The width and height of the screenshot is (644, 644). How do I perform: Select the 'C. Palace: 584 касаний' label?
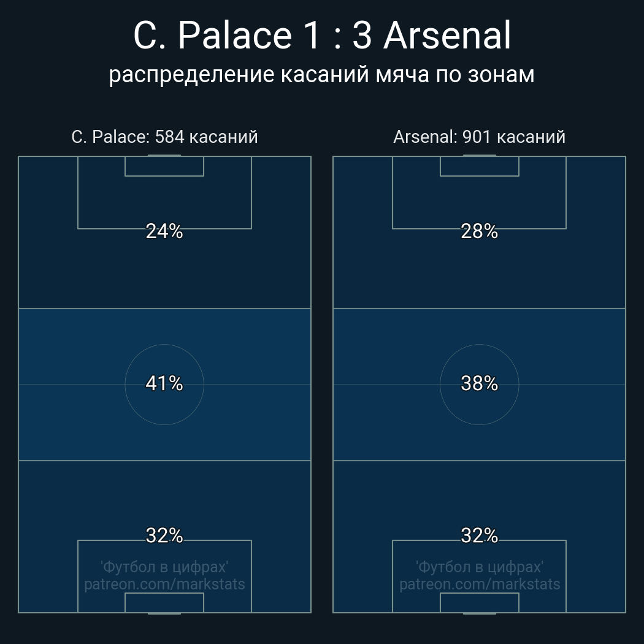click(164, 137)
